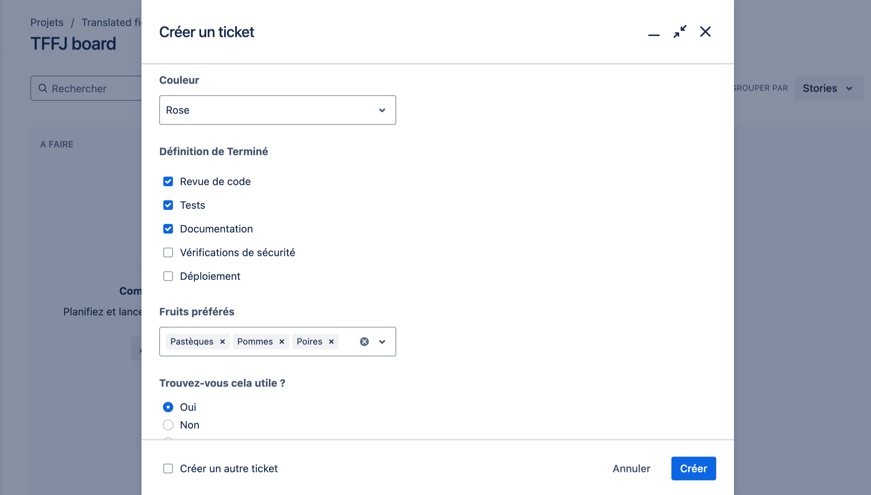Remove the Pastèques tag

[x=223, y=342]
